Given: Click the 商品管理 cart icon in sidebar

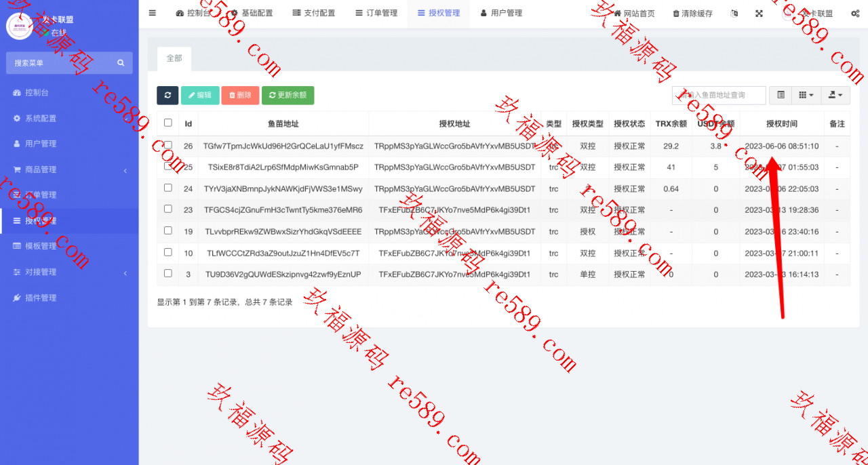Looking at the screenshot, I should coord(17,169).
